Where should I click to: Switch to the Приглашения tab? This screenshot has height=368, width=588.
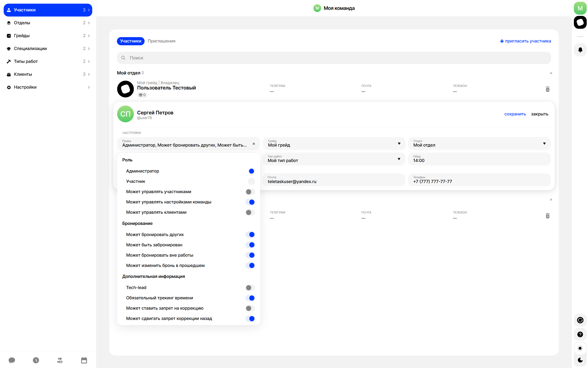click(x=161, y=41)
